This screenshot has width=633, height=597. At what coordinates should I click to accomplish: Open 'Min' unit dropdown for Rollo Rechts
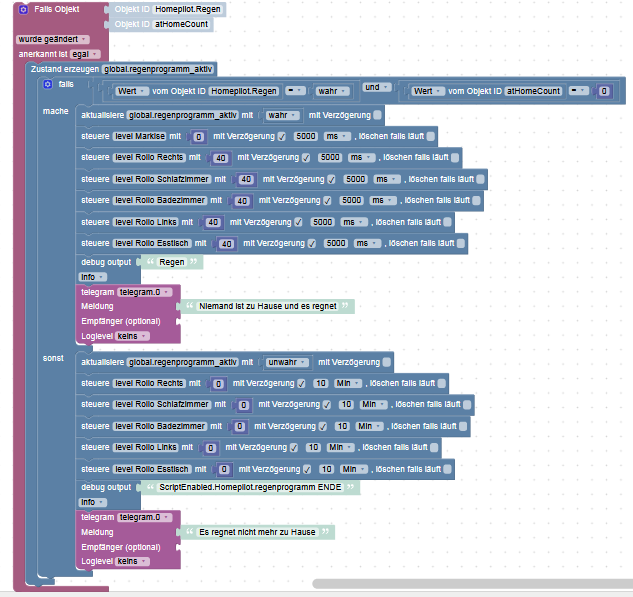[x=348, y=383]
